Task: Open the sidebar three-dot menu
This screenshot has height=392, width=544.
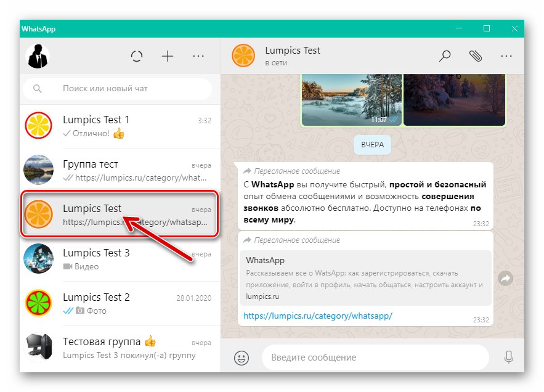Action: coord(198,56)
